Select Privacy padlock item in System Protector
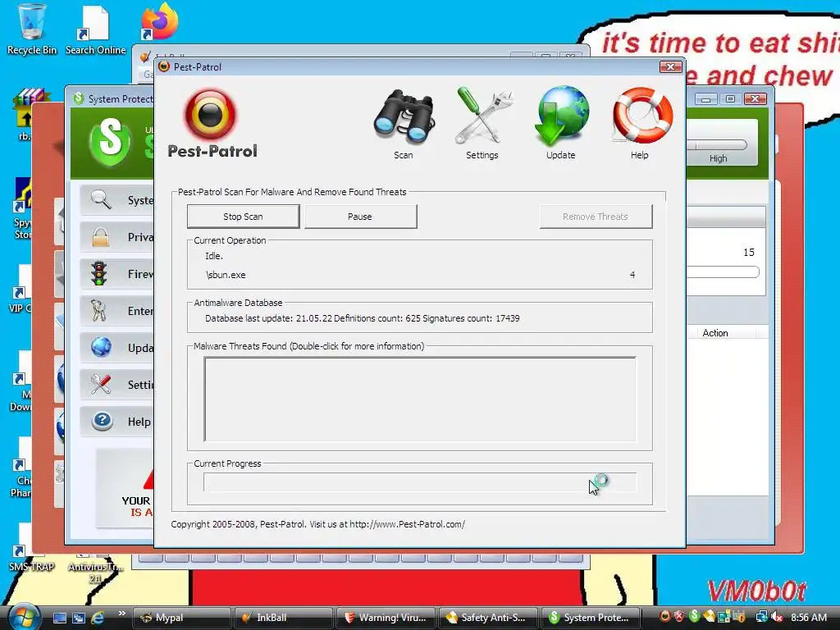This screenshot has width=840, height=630. pos(116,237)
